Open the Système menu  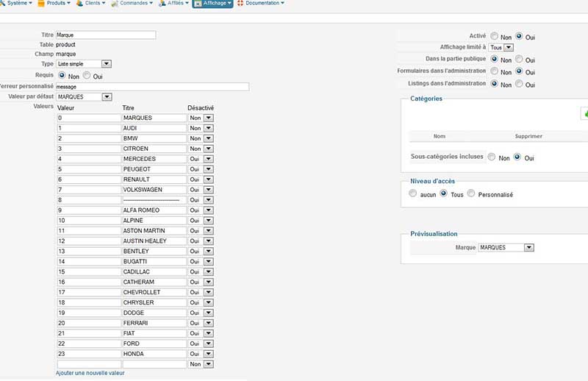[x=16, y=3]
